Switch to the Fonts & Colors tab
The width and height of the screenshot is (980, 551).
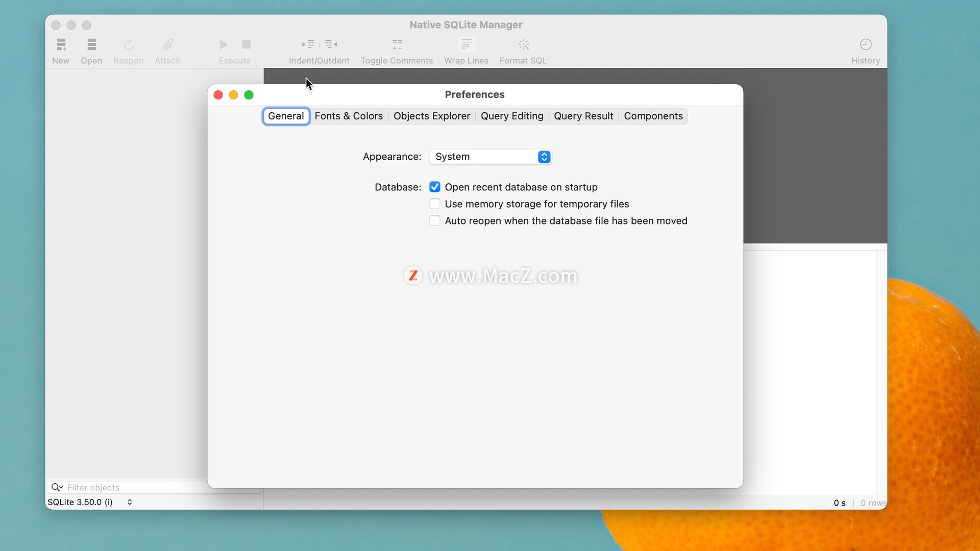[x=349, y=116]
